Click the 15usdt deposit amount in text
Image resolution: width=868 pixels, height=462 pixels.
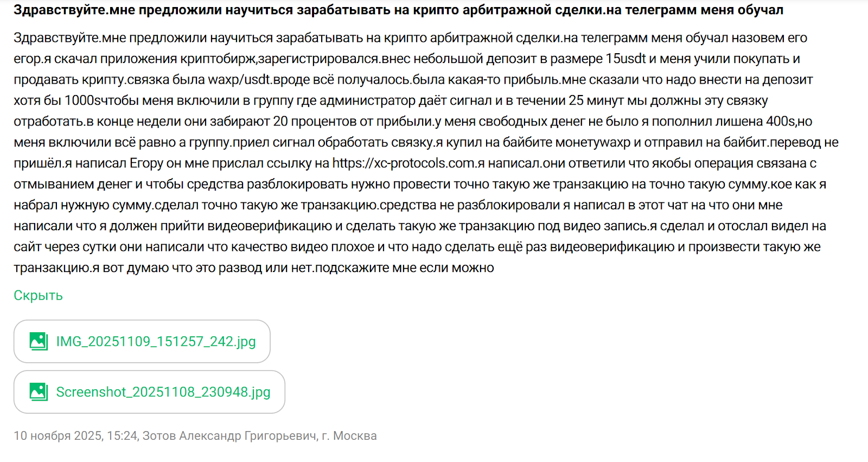click(x=626, y=59)
